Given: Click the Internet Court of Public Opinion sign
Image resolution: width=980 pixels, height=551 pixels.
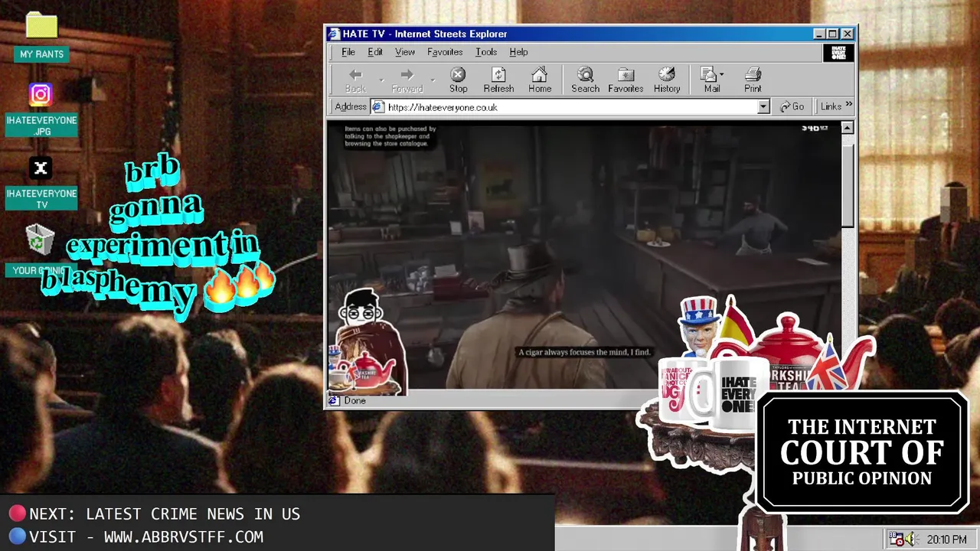Looking at the screenshot, I should pos(861,452).
